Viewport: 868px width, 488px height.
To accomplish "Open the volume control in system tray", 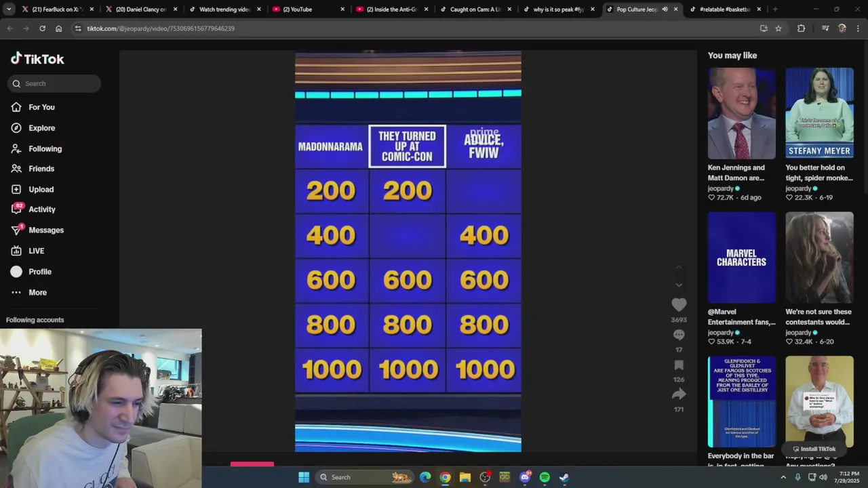I will coord(823,477).
